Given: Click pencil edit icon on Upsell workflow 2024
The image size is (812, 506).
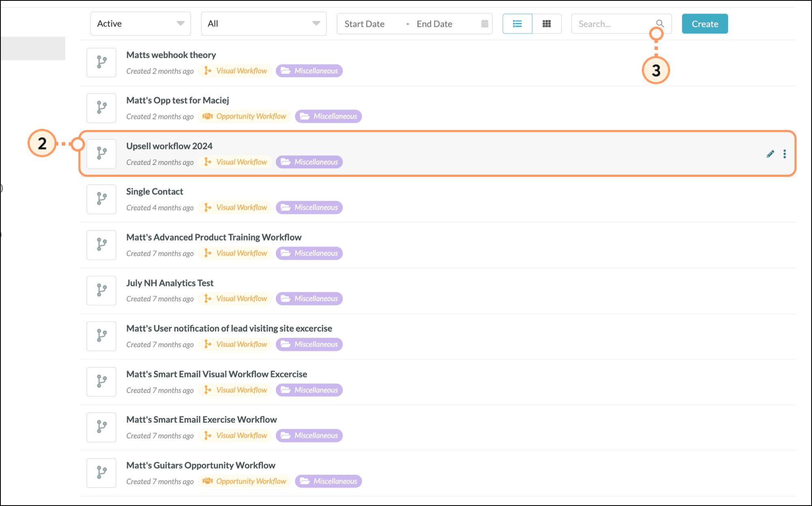Looking at the screenshot, I should coord(770,154).
